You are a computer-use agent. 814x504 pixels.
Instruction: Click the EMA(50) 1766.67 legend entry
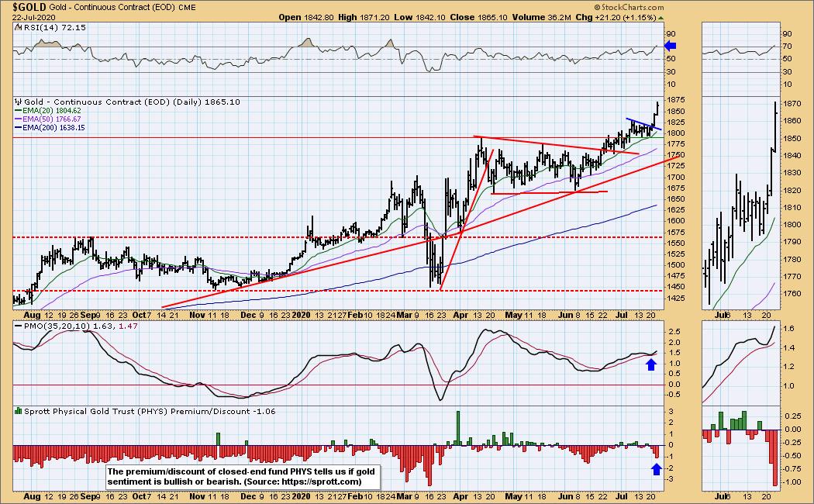(51, 119)
